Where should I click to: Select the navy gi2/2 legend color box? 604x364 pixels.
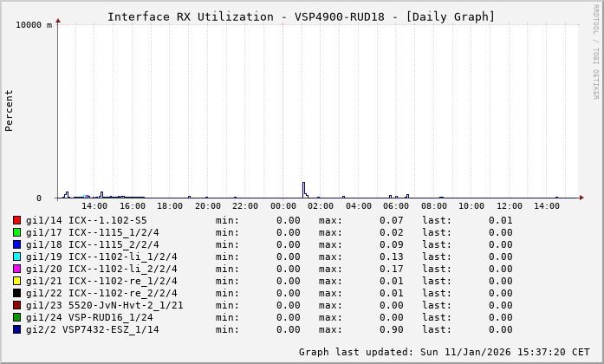(16, 329)
